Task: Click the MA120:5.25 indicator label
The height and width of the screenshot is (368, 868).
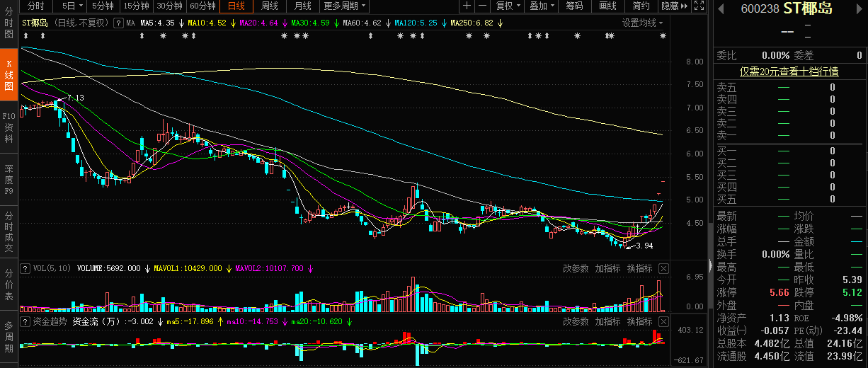Action: click(x=416, y=23)
